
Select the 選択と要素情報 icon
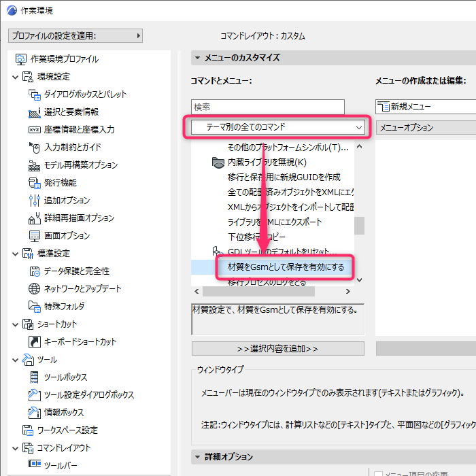coord(34,112)
